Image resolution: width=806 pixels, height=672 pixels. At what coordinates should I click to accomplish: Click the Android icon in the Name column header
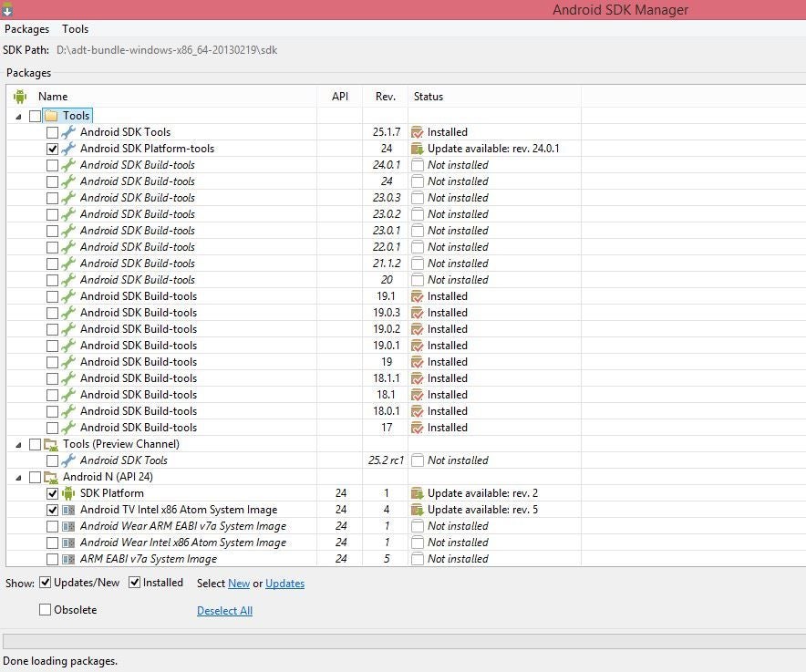(20, 96)
